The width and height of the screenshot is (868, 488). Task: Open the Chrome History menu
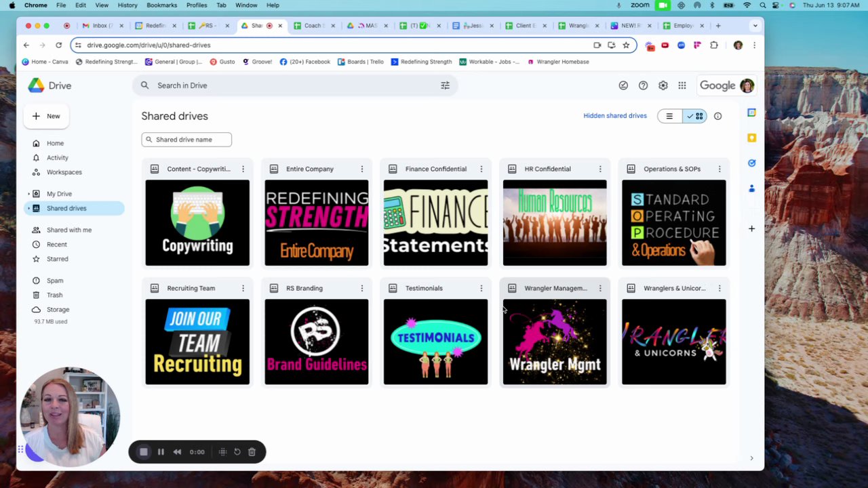pos(127,5)
